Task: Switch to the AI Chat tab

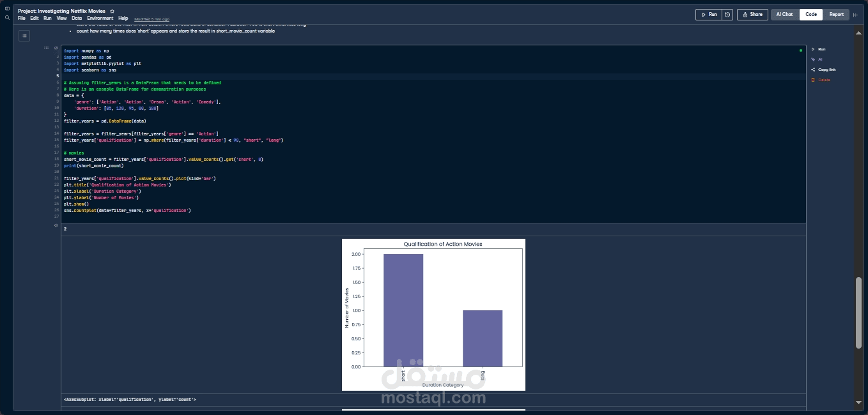Action: pos(785,14)
